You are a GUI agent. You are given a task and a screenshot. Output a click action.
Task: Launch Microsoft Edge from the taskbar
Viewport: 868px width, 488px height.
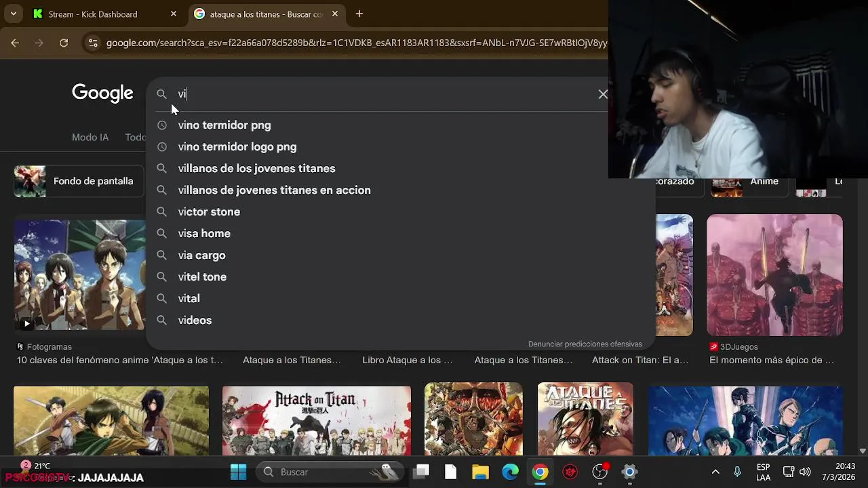coord(510,472)
